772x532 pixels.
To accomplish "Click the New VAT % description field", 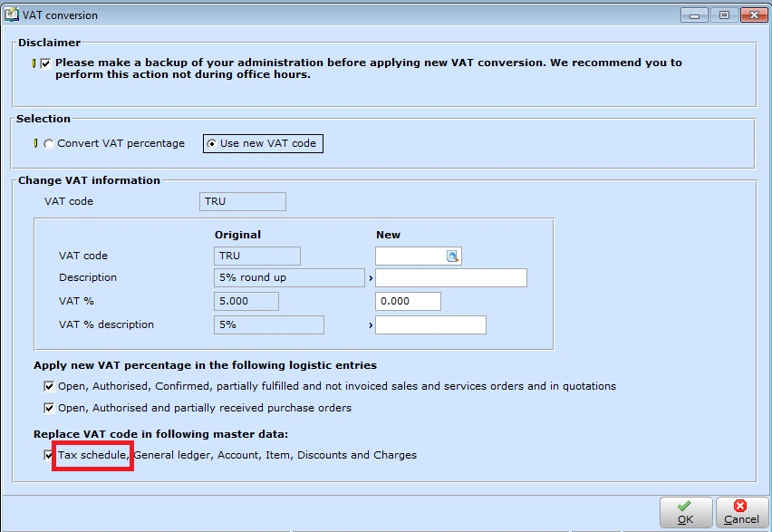I will coord(430,325).
